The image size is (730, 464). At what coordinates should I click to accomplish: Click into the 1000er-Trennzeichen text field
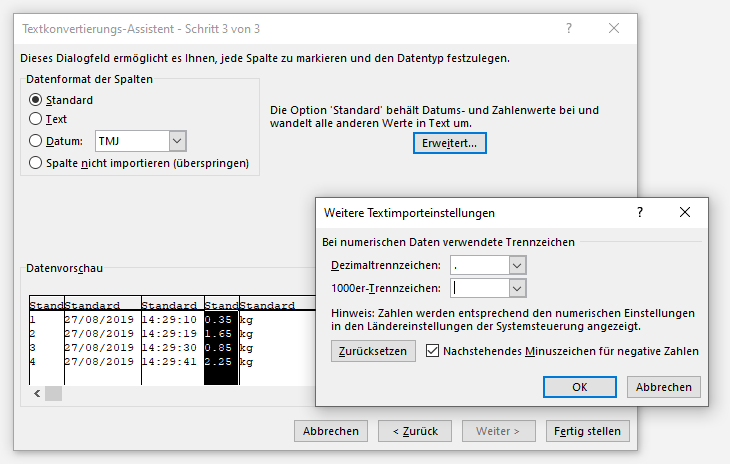click(x=480, y=289)
